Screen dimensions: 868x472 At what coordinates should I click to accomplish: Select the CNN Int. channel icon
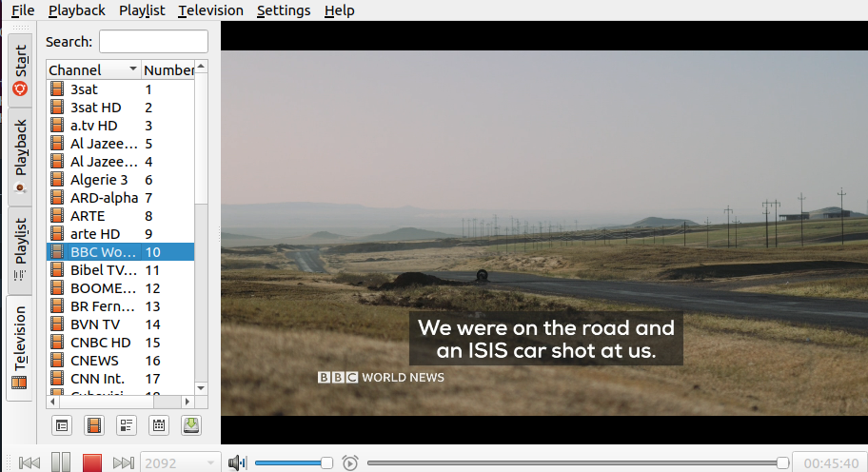[57, 379]
